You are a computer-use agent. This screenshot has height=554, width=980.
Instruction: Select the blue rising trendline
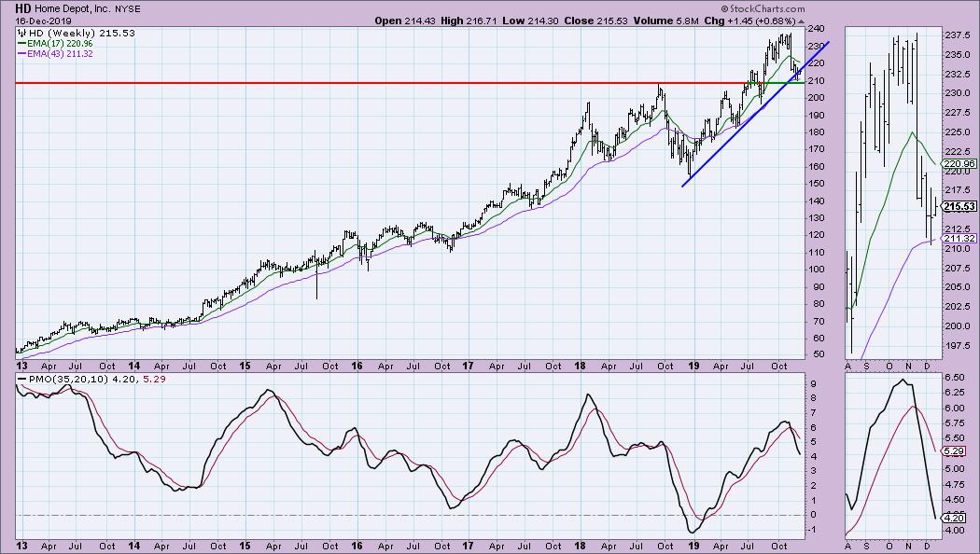(756, 114)
